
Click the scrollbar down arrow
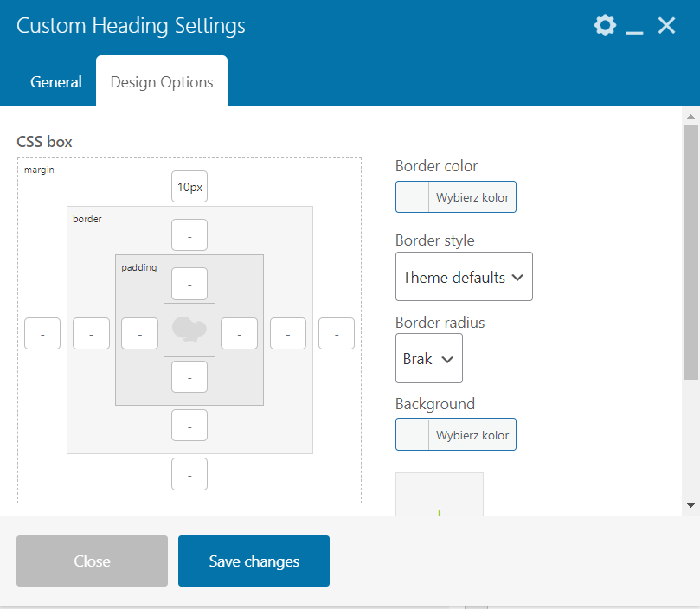(690, 504)
